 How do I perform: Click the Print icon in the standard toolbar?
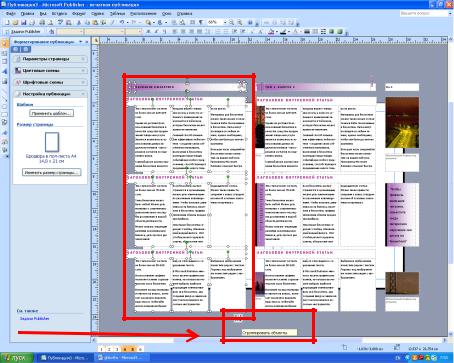(42, 23)
